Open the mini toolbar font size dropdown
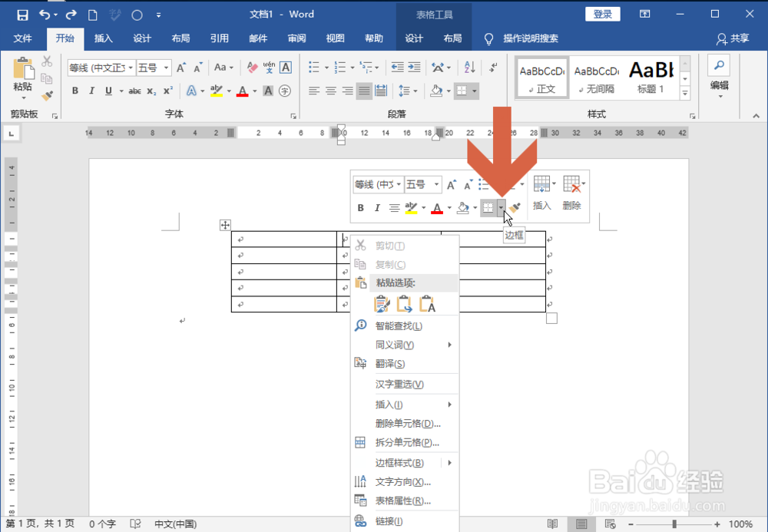This screenshot has width=768, height=532. click(436, 184)
